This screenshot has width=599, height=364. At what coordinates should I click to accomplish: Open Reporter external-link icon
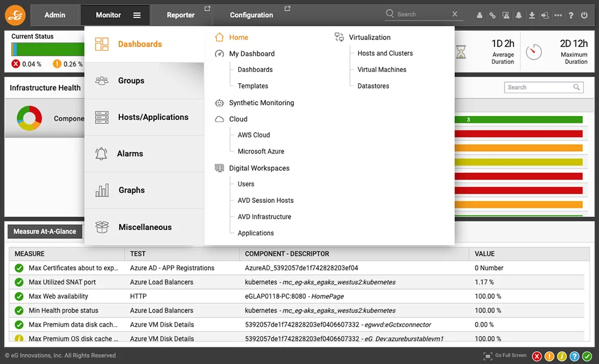(207, 8)
